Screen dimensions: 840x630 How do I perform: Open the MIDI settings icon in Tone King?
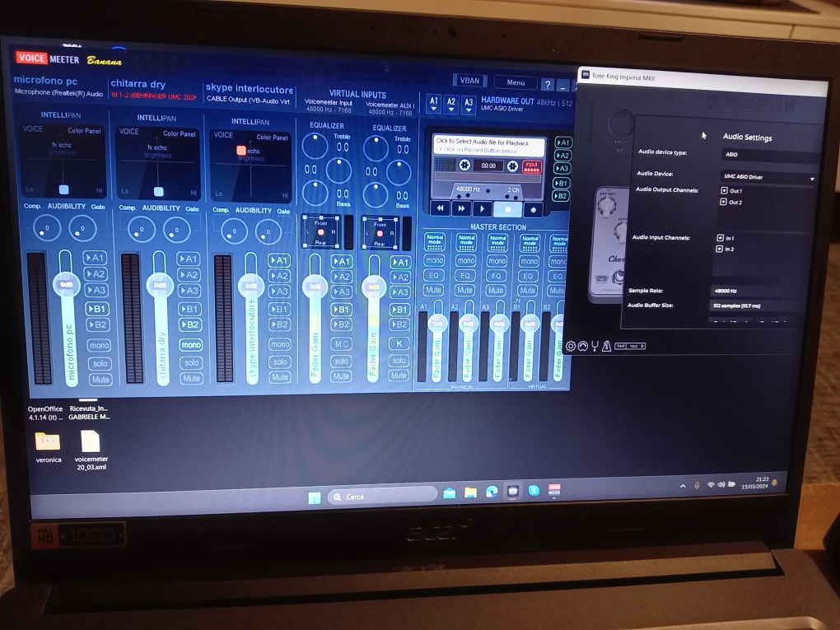583,346
